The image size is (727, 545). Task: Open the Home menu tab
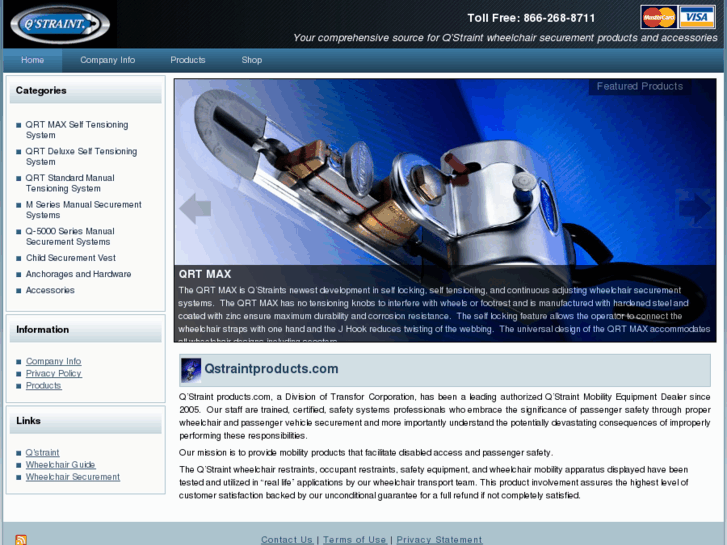pyautogui.click(x=32, y=60)
